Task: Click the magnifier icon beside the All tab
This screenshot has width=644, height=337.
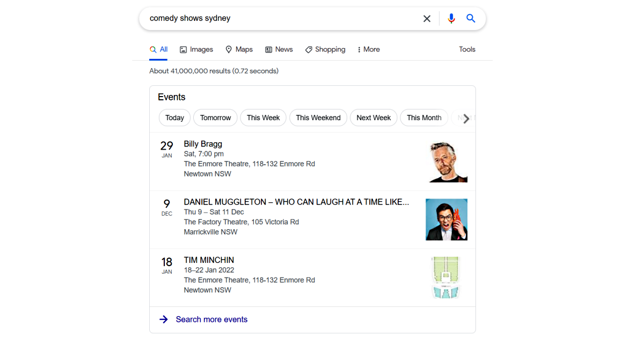Action: tap(152, 49)
